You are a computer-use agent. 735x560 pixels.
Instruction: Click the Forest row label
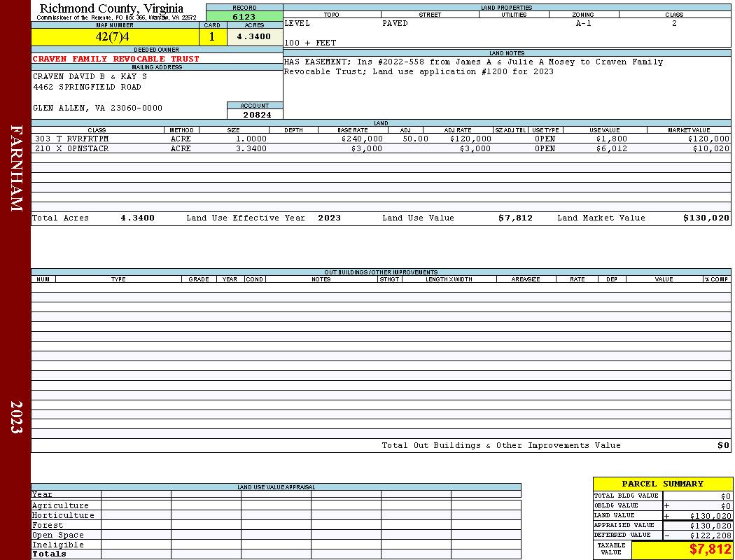coord(48,525)
